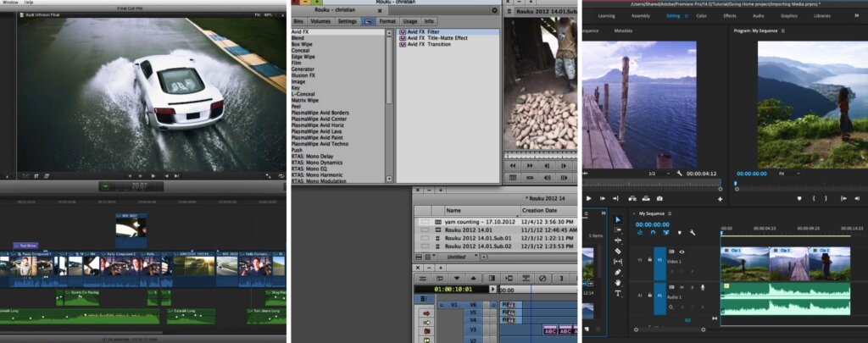The height and width of the screenshot is (343, 868).
Task: Open the Volumes tab in Avid project window
Action: coord(320,21)
